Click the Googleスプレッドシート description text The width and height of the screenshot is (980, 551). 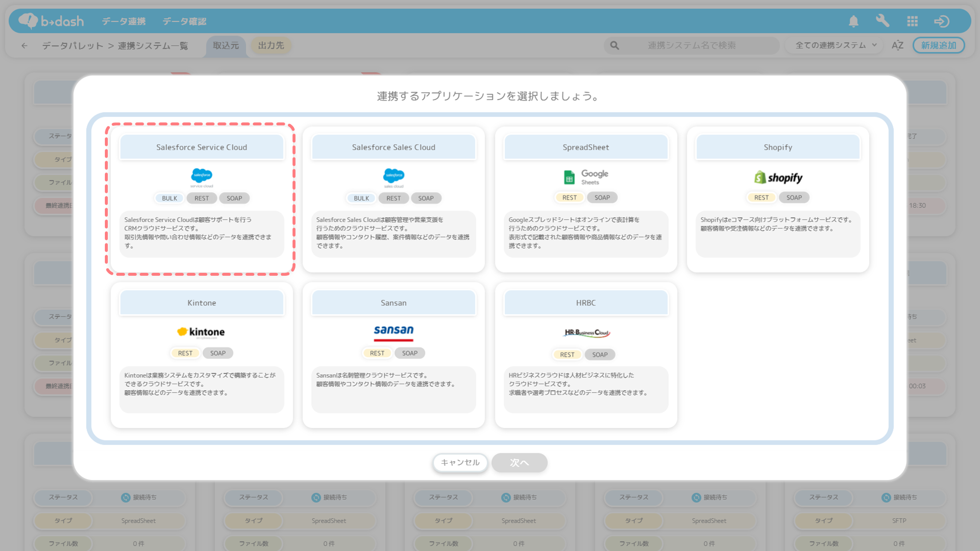[585, 233]
